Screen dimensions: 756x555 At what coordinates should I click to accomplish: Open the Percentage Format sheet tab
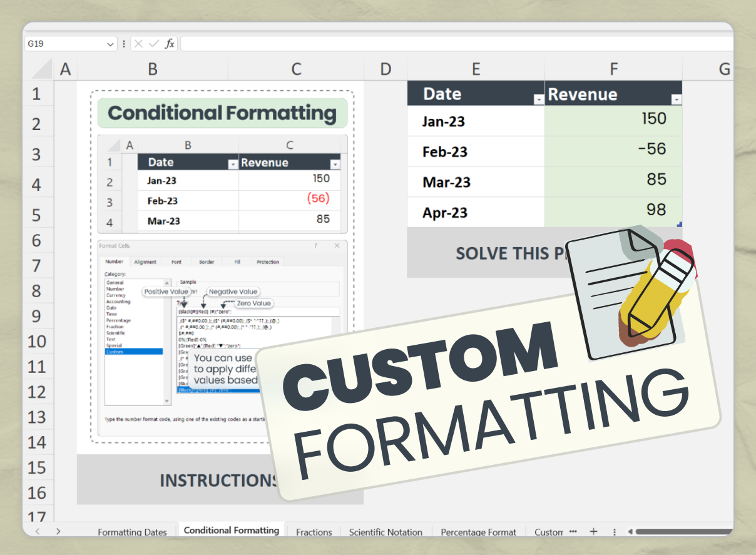coord(478,532)
